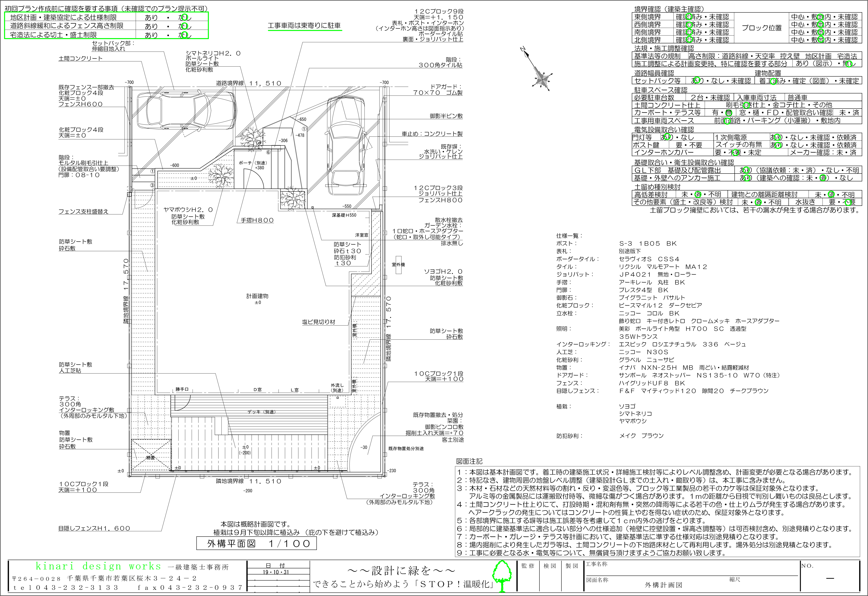Viewport: 868px width, 596px height.
Task: Click the 道路斜線緩和によるフェンス高さ制限 row
Action: [106, 26]
